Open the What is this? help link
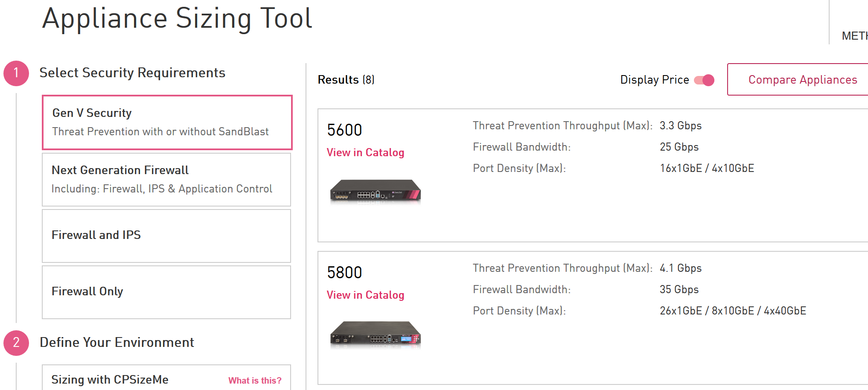 point(255,380)
